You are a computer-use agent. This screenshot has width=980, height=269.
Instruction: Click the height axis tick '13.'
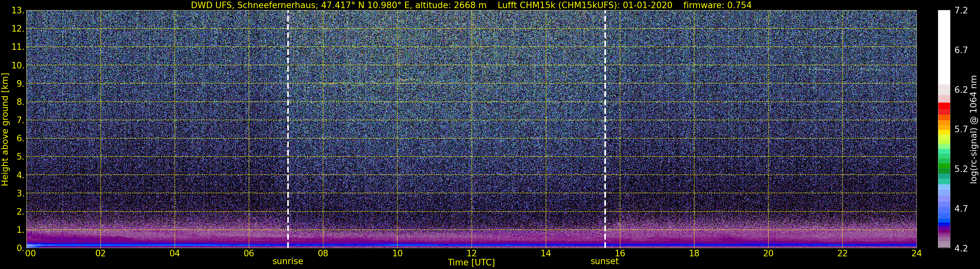point(18,11)
